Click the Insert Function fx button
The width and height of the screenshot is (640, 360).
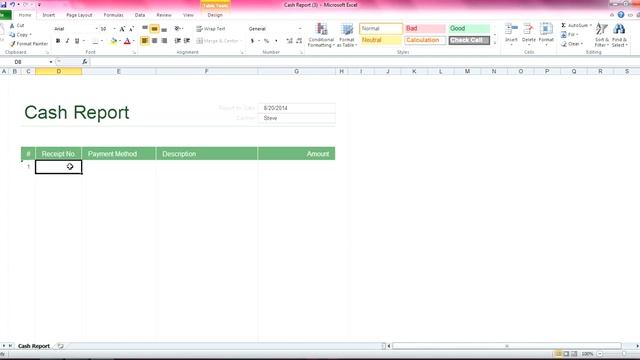pos(84,62)
